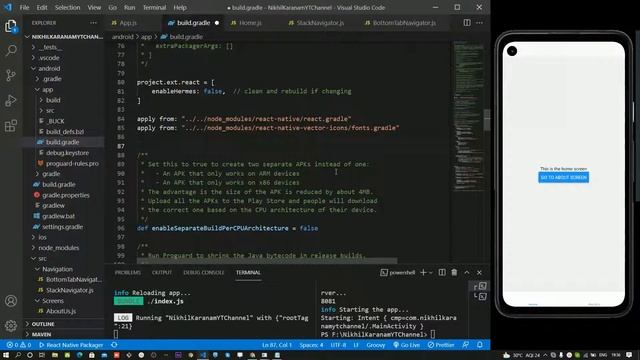Viewport: 640px width, 360px height.
Task: Open the File menu
Action: (24, 7)
